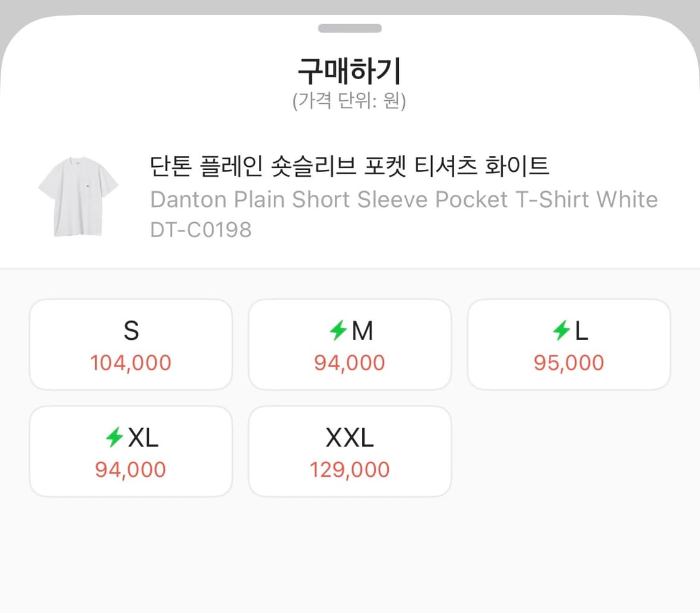
Task: Tap the price 104,000 under size S
Action: point(130,362)
